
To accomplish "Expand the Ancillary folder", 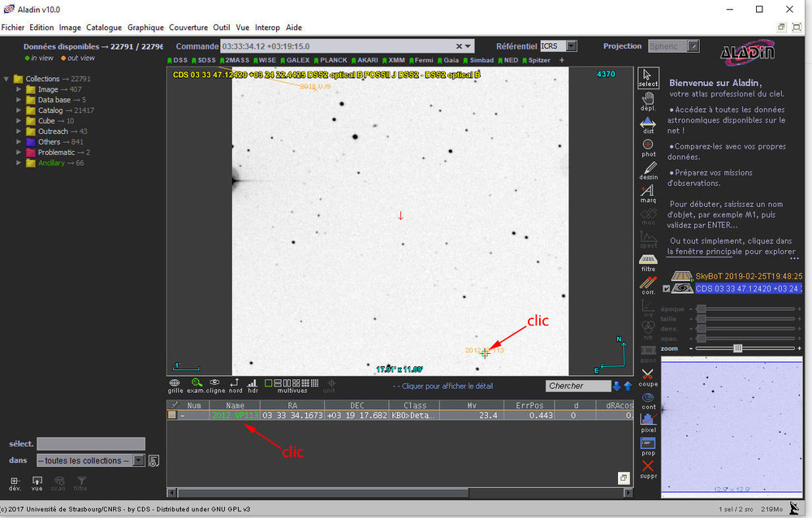I will coord(19,162).
